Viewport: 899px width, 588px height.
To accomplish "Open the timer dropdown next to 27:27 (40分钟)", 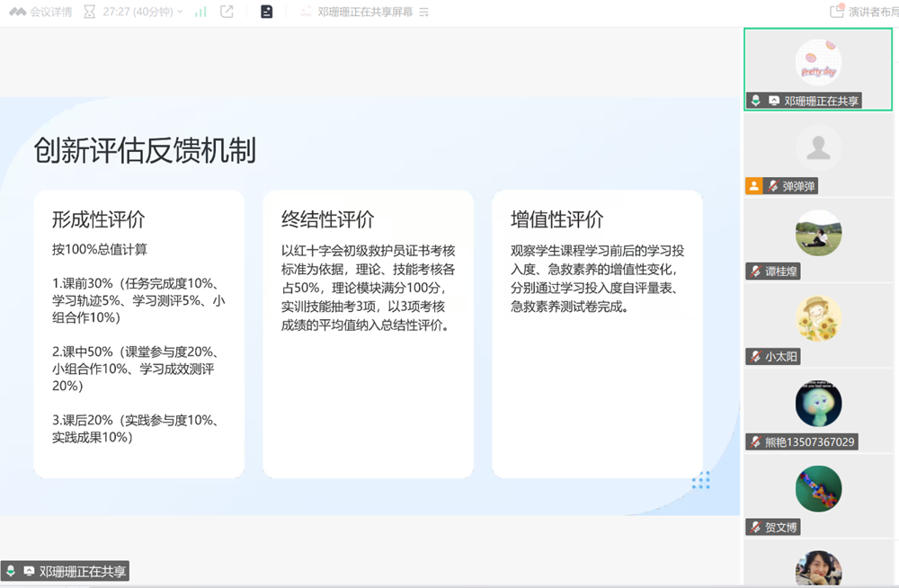I will click(x=178, y=12).
